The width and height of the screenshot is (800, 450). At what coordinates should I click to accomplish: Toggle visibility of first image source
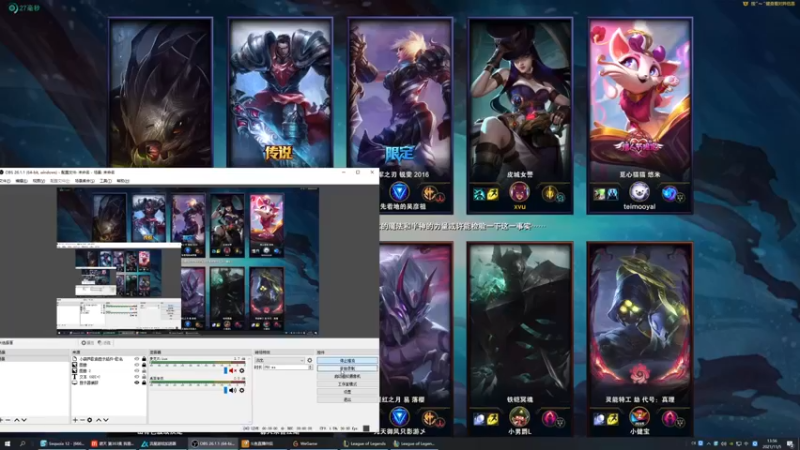(x=137, y=365)
